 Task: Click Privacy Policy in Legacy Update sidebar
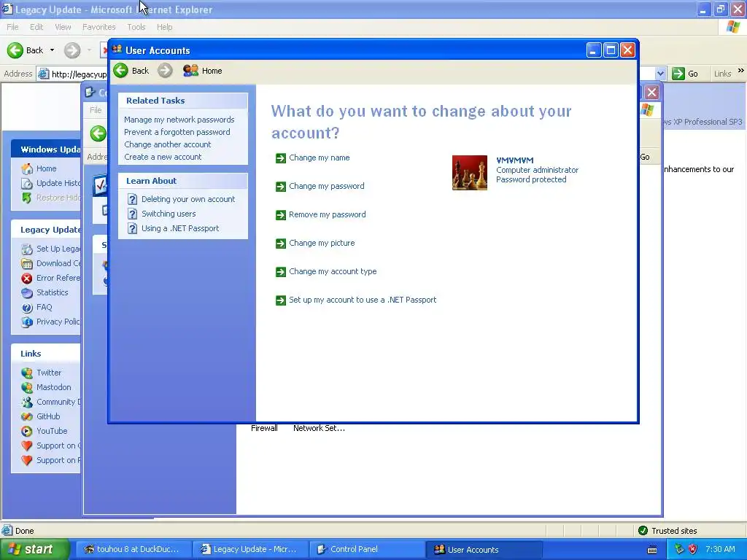tap(58, 322)
